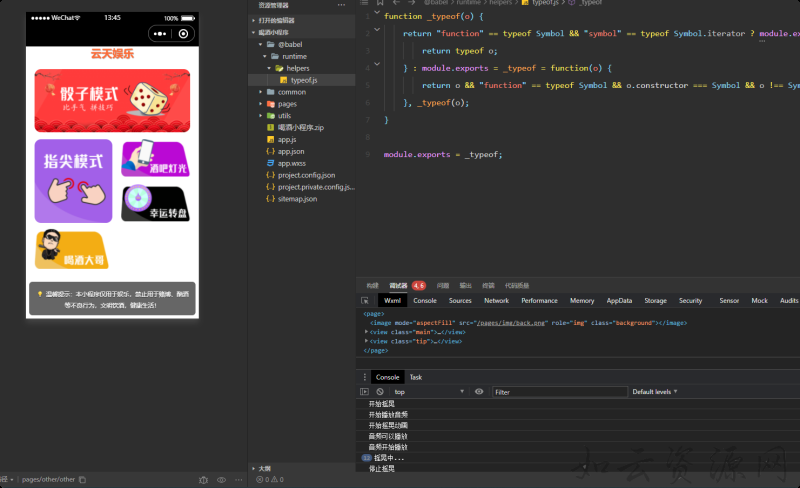
Task: Go back using the editor left arrow
Action: point(394,3)
